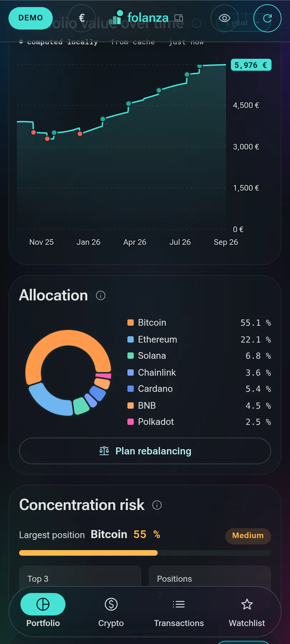Screen dimensions: 290x644
Task: Click the Polkadot pink swatch
Action: [x=131, y=421]
